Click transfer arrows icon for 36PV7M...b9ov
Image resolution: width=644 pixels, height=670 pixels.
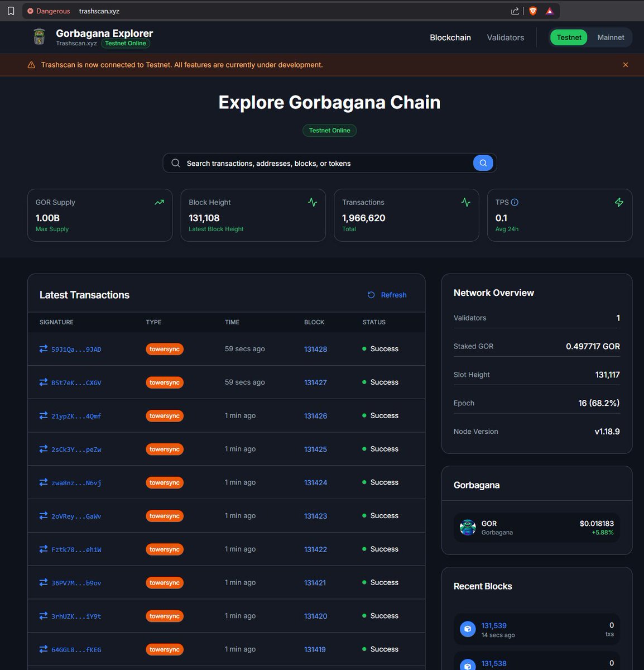44,582
